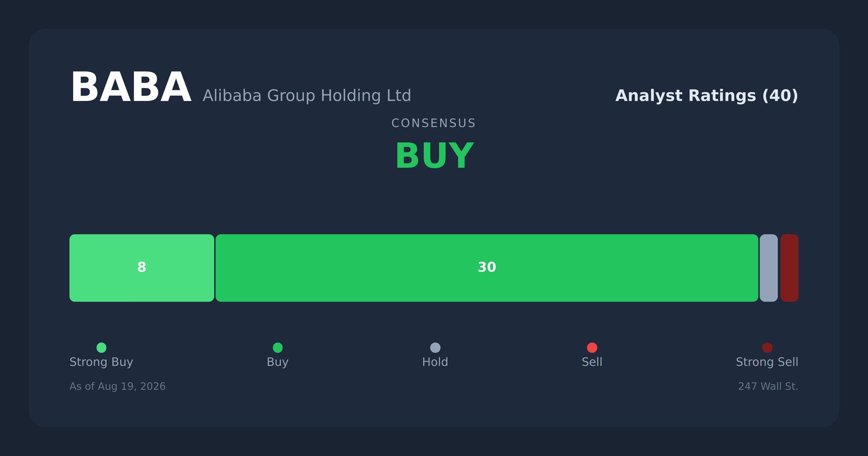Click the red Sell legend dot
This screenshot has height=456, width=868.
tap(592, 347)
